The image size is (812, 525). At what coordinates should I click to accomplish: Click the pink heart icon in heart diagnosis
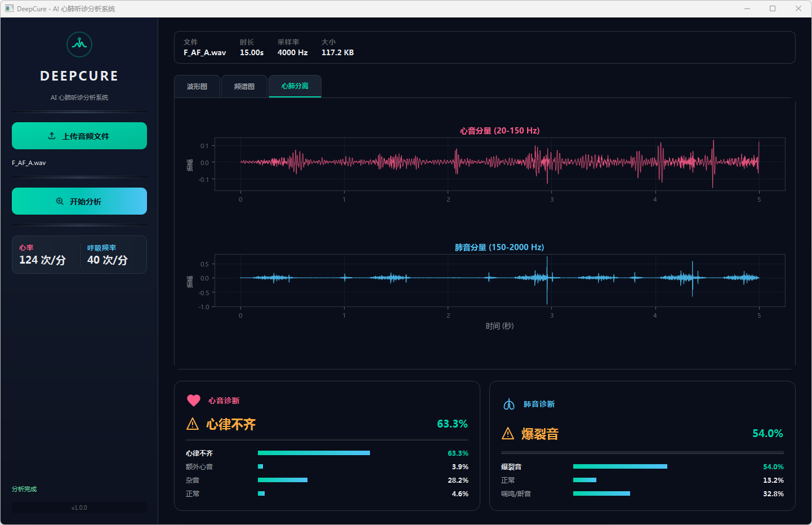[x=193, y=401]
